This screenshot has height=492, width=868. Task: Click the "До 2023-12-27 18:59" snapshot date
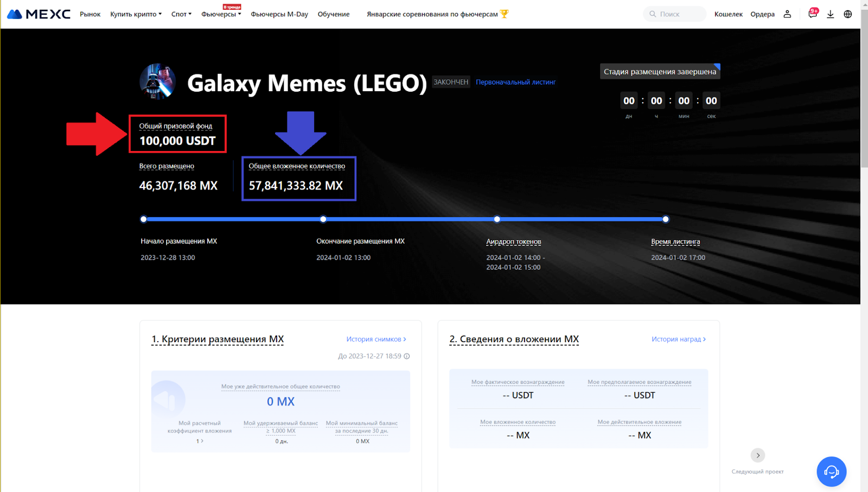[369, 356]
